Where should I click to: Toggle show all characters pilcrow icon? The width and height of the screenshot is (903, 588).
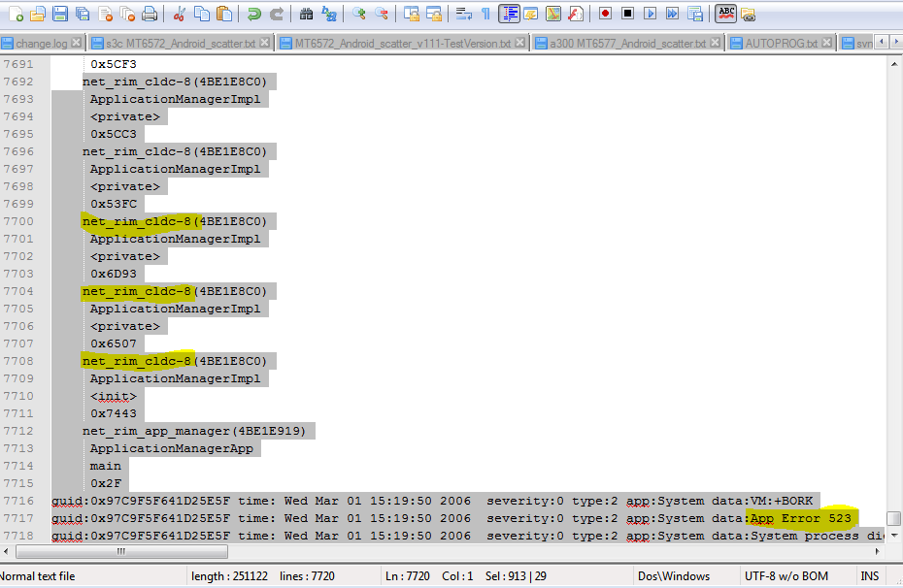coord(486,14)
